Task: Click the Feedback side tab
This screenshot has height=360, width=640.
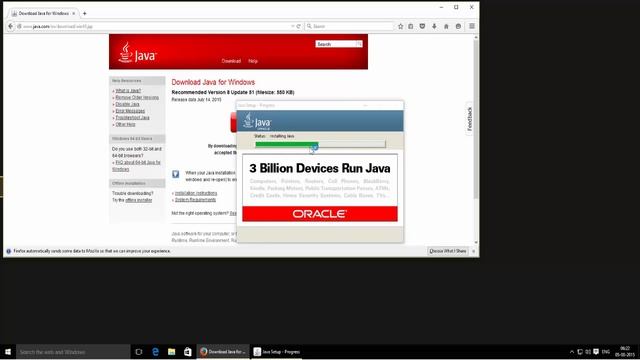Action: pyautogui.click(x=469, y=119)
